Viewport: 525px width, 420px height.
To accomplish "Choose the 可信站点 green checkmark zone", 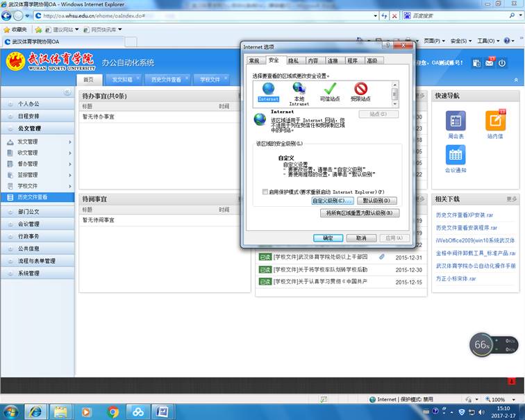I will tap(330, 90).
